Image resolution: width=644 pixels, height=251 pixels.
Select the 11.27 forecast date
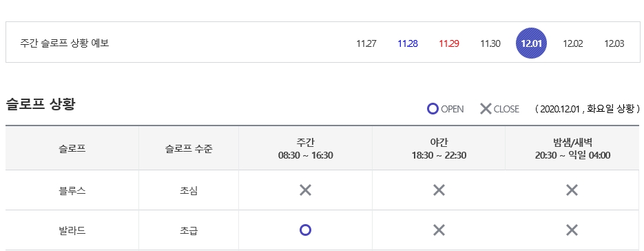coord(366,43)
